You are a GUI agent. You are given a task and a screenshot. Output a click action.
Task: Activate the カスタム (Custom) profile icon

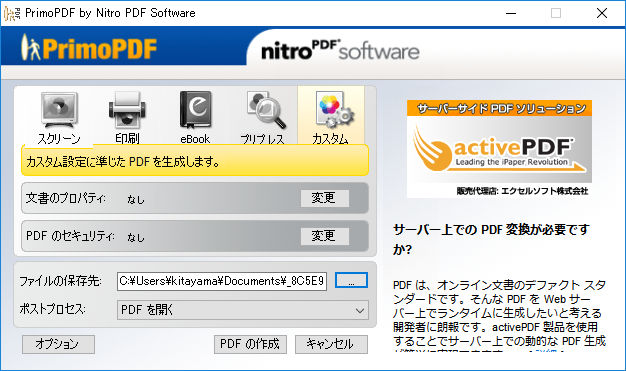point(333,110)
